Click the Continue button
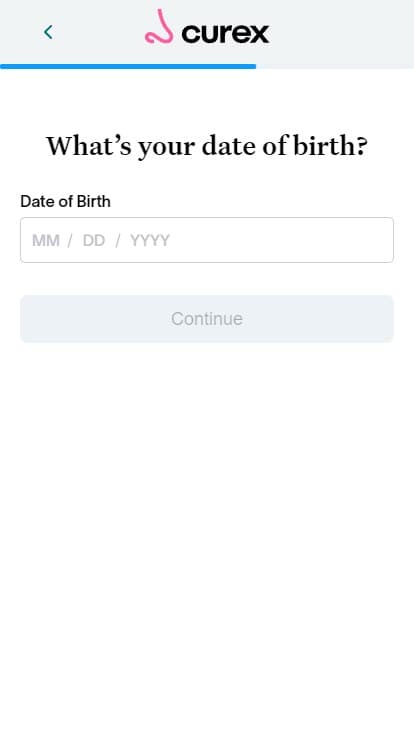This screenshot has width=414, height=736. pos(207,319)
